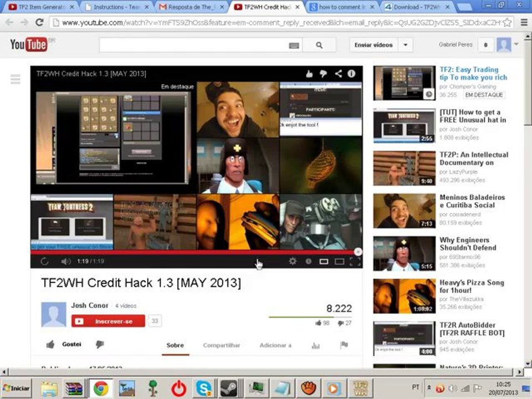Open Josh Conor channel link
Image resolution: width=532 pixels, height=399 pixels.
coord(90,305)
